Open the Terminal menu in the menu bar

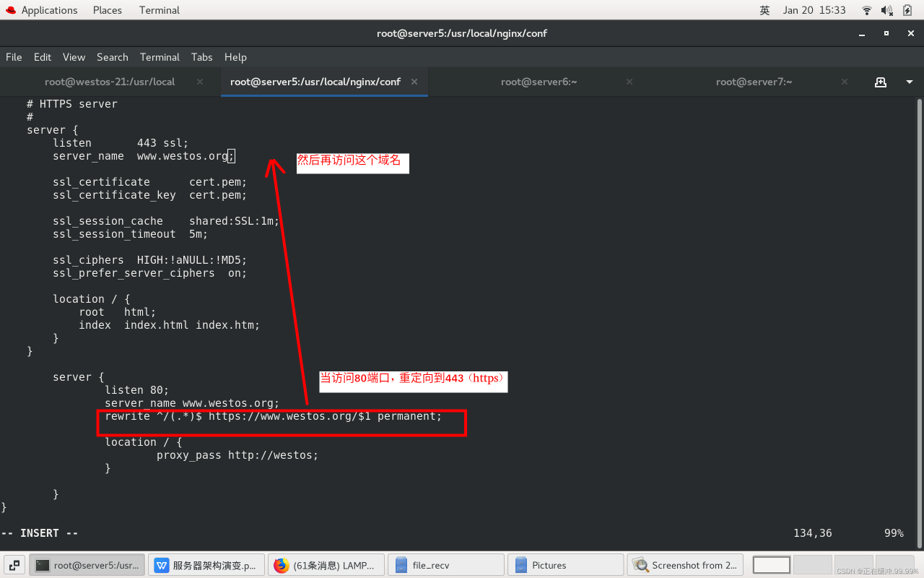pos(160,57)
